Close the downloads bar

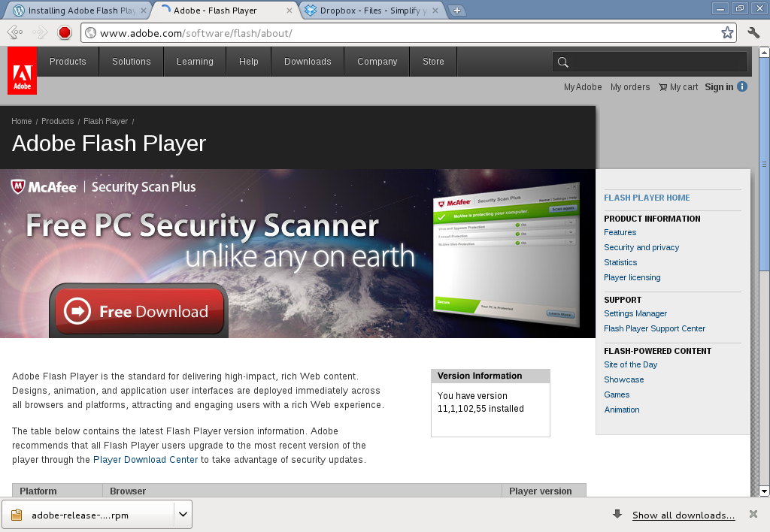point(753,514)
